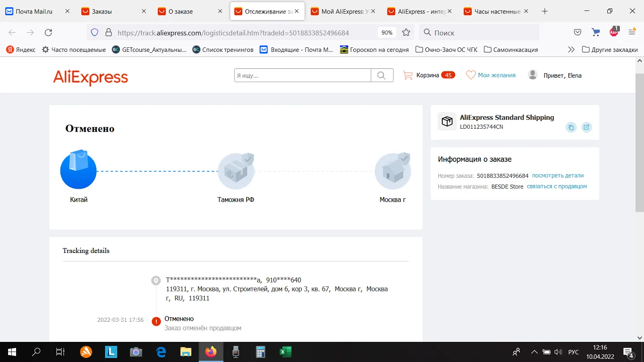Open Мои желания heart icon
This screenshot has width=644, height=362.
[x=471, y=75]
